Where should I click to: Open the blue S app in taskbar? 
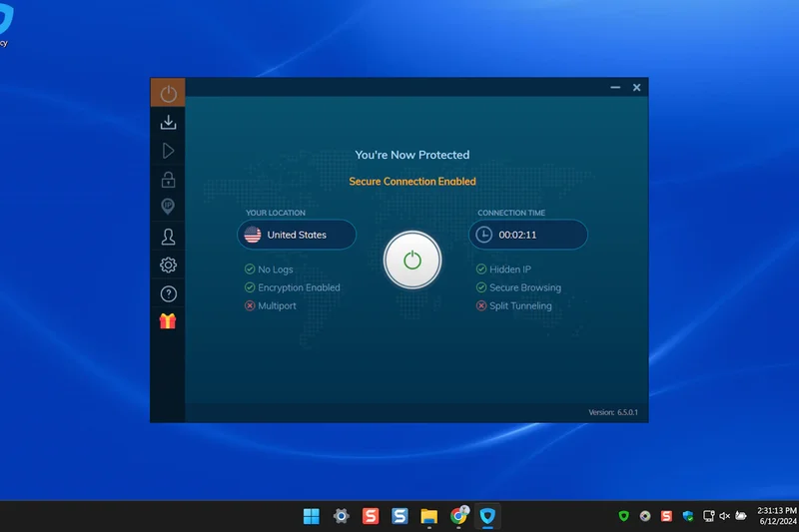coord(400,516)
